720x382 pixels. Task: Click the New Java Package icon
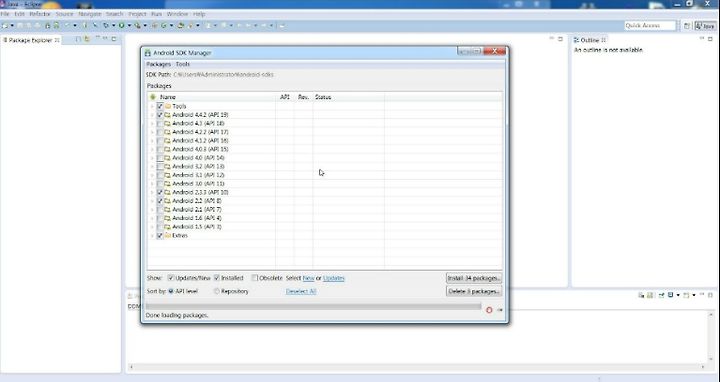154,25
